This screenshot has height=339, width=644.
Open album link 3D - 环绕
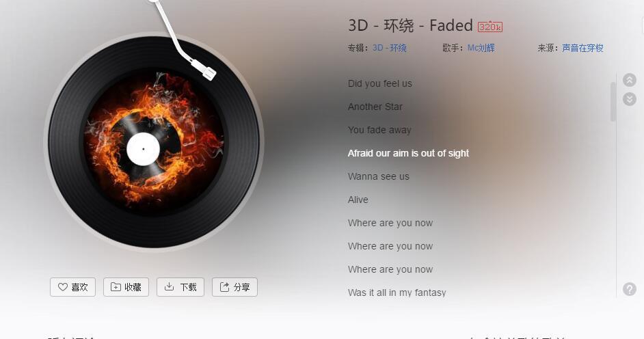tap(390, 48)
